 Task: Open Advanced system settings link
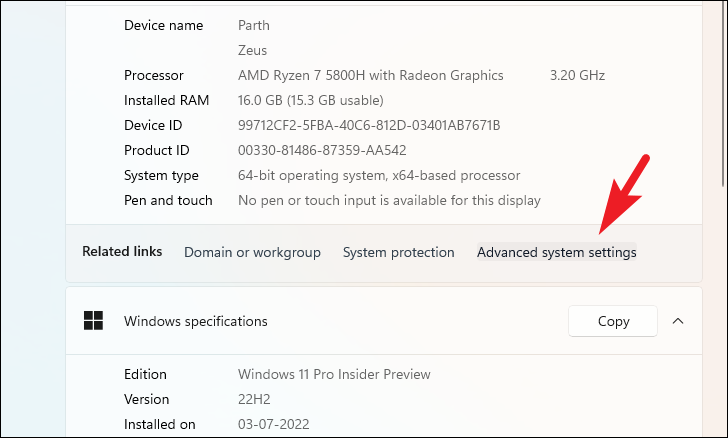pos(557,252)
